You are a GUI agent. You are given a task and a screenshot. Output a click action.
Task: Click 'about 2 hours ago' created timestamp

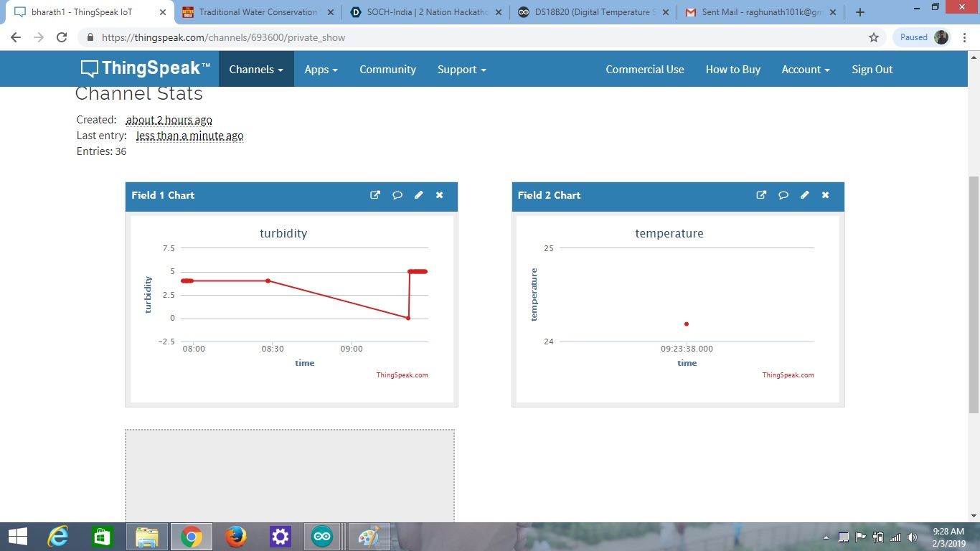coord(169,120)
